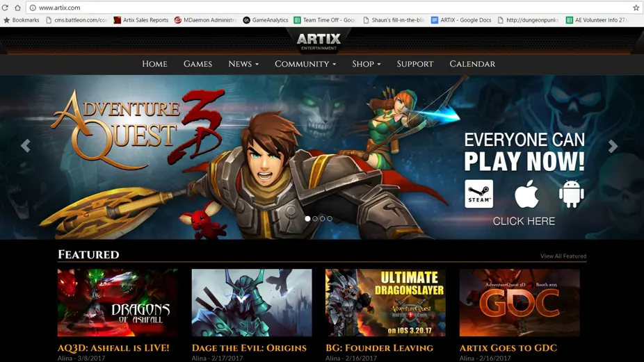Click the Featured section heading

[x=88, y=254]
